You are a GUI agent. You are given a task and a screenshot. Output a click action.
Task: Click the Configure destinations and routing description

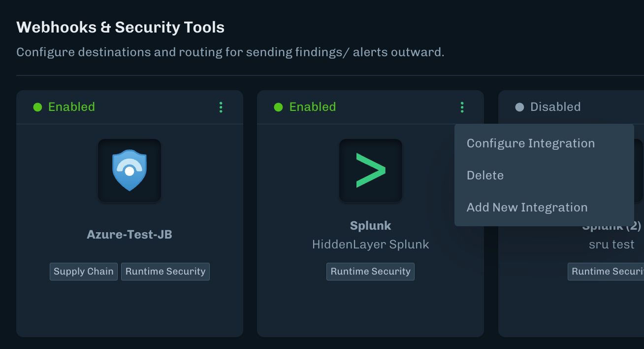(x=230, y=52)
